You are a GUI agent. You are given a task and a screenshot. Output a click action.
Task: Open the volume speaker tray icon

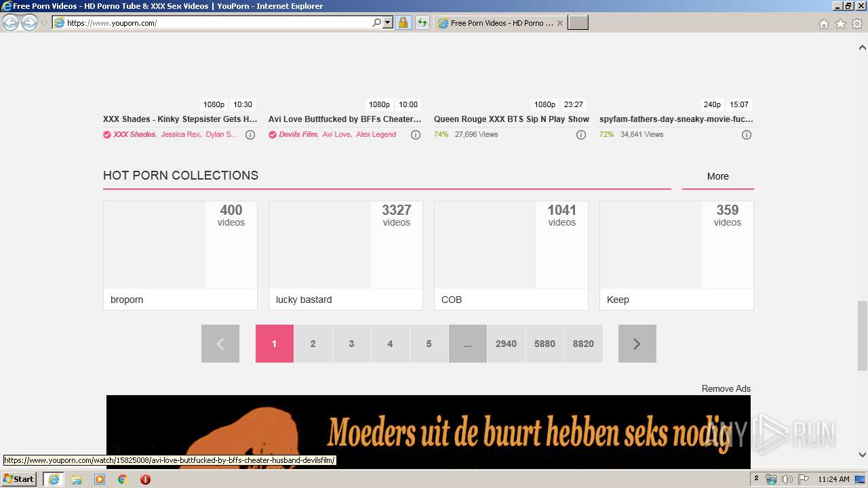(x=787, y=479)
